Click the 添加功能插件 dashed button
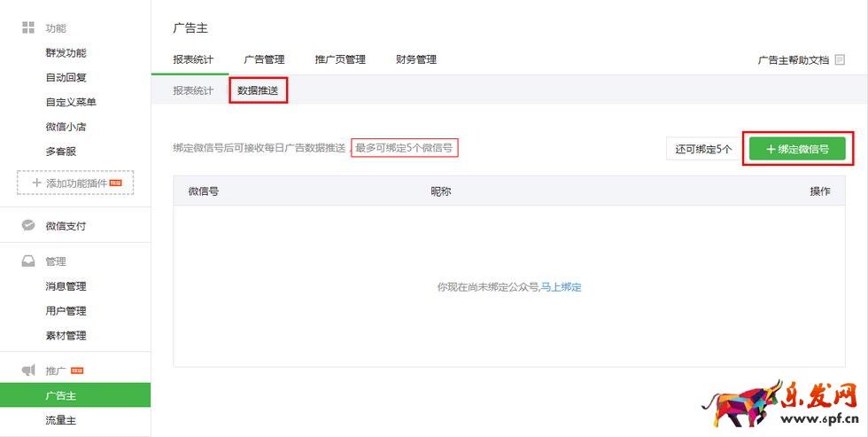The width and height of the screenshot is (868, 437). click(x=75, y=183)
